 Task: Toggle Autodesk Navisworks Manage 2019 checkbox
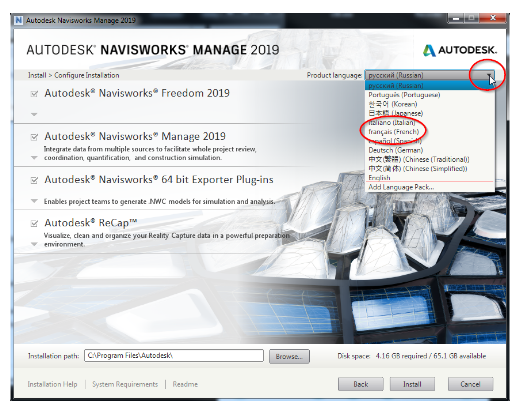pos(34,137)
